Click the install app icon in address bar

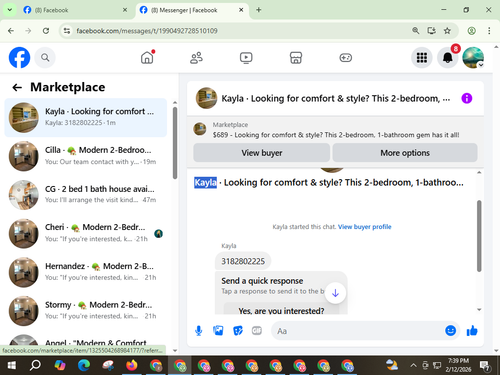[x=431, y=31]
